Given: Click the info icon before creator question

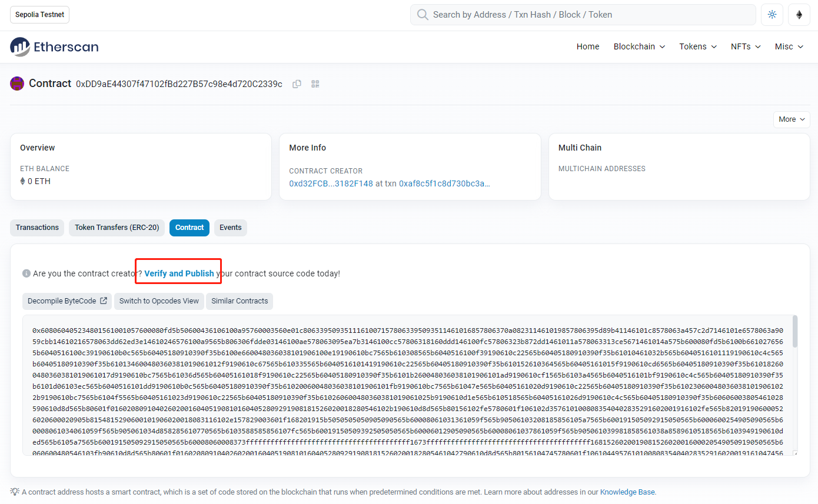Looking at the screenshot, I should (26, 273).
